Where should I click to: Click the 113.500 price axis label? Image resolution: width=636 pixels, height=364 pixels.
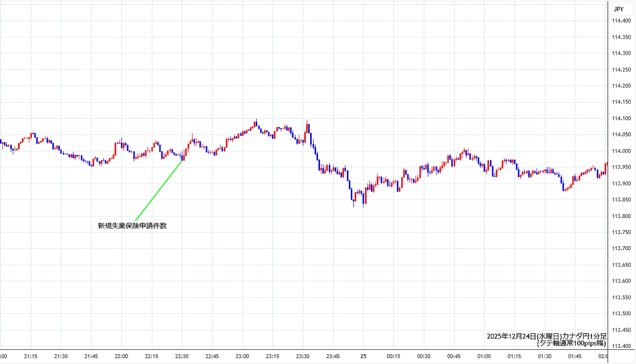coord(621,314)
